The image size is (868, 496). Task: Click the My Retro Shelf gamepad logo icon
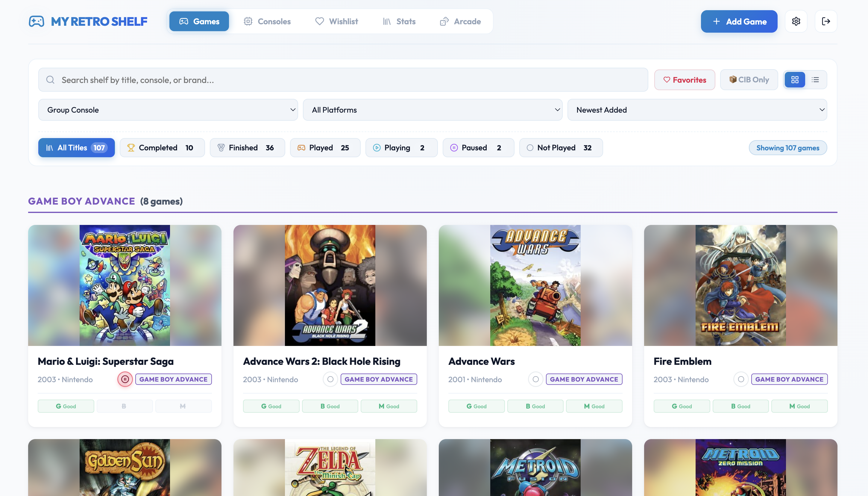coord(37,22)
